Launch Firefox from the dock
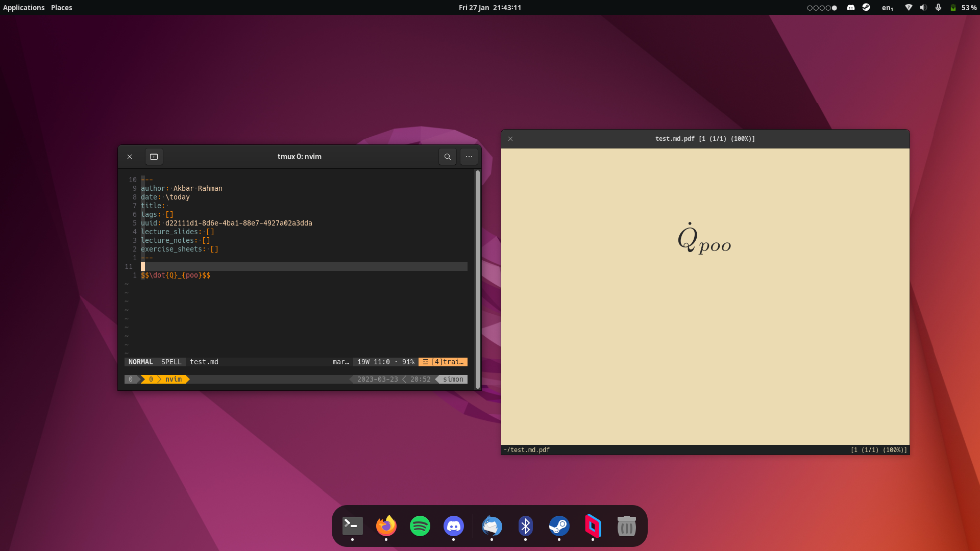 [386, 526]
